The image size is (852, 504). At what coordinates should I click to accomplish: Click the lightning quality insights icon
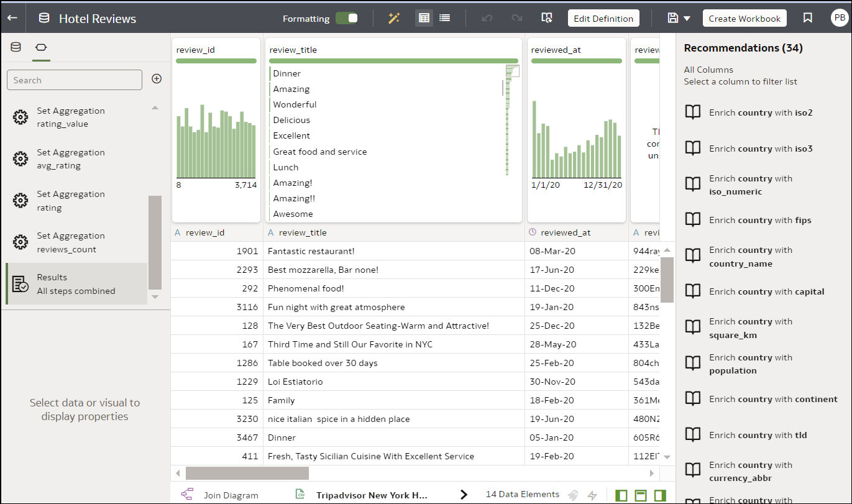coord(592,494)
